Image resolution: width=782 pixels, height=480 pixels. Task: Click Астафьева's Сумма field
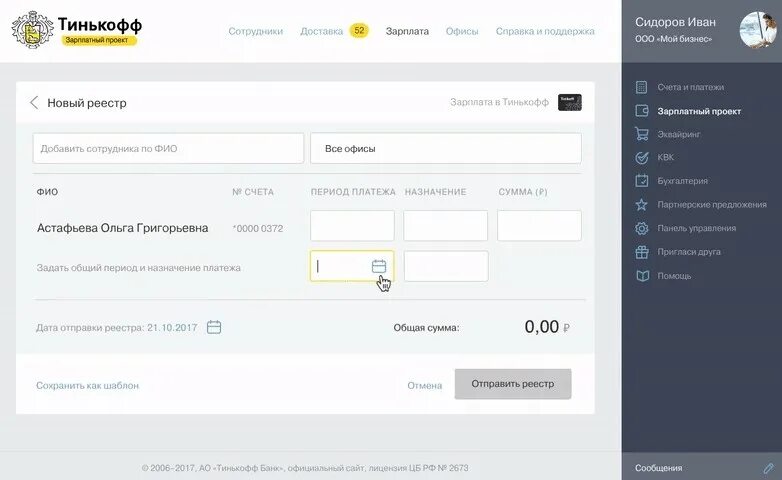click(539, 226)
